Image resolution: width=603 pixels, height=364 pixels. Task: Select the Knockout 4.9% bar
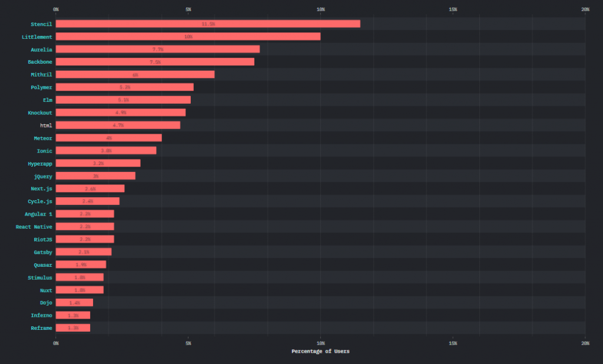121,112
